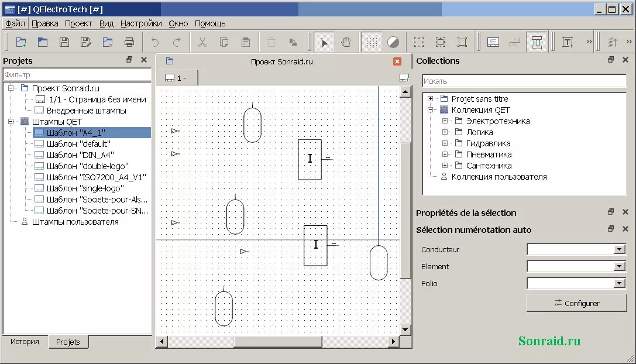The height and width of the screenshot is (364, 636).
Task: Click the Rotate selection icon
Action: 293,42
